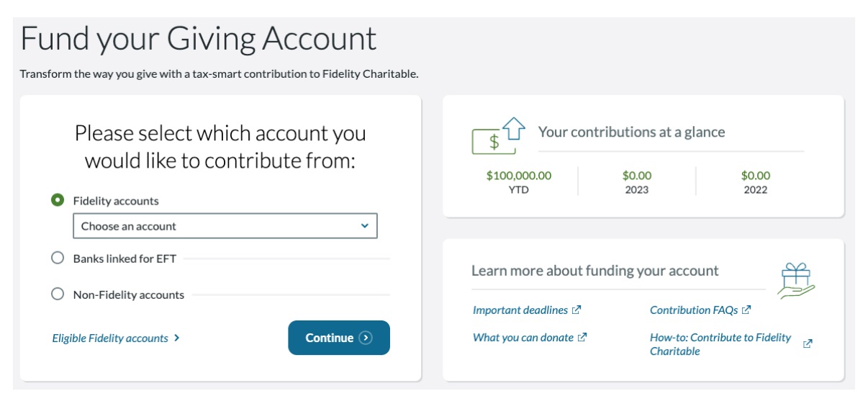Click the arrow circle icon in Continue
The height and width of the screenshot is (409, 868).
coord(366,338)
